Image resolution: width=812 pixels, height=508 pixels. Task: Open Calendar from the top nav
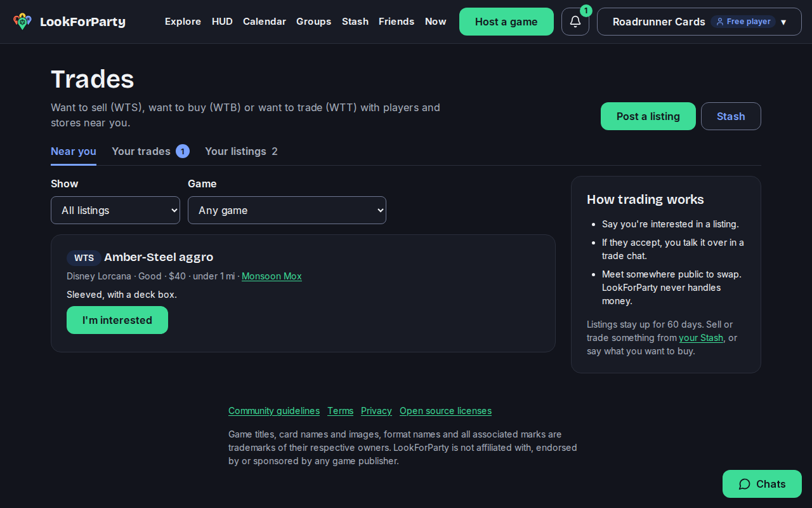pos(265,22)
